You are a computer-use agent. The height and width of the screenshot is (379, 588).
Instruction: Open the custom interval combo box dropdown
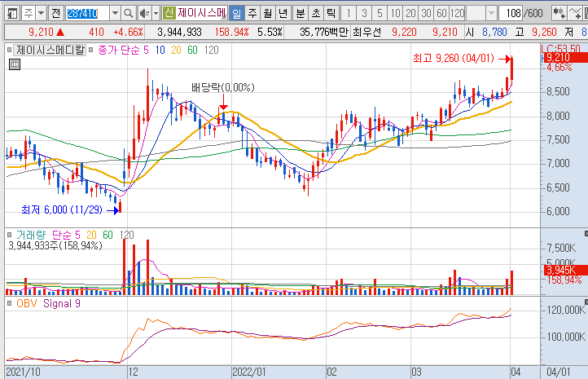[491, 14]
